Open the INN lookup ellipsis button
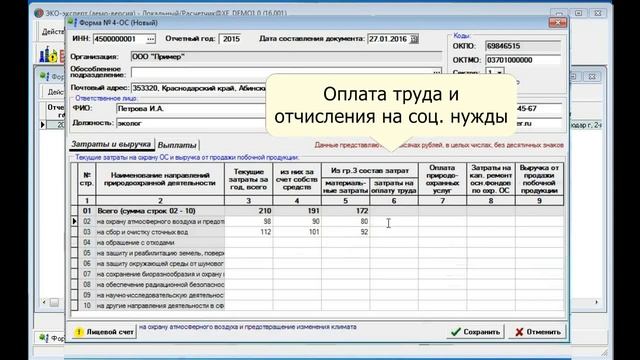This screenshot has width=640, height=360. point(150,39)
